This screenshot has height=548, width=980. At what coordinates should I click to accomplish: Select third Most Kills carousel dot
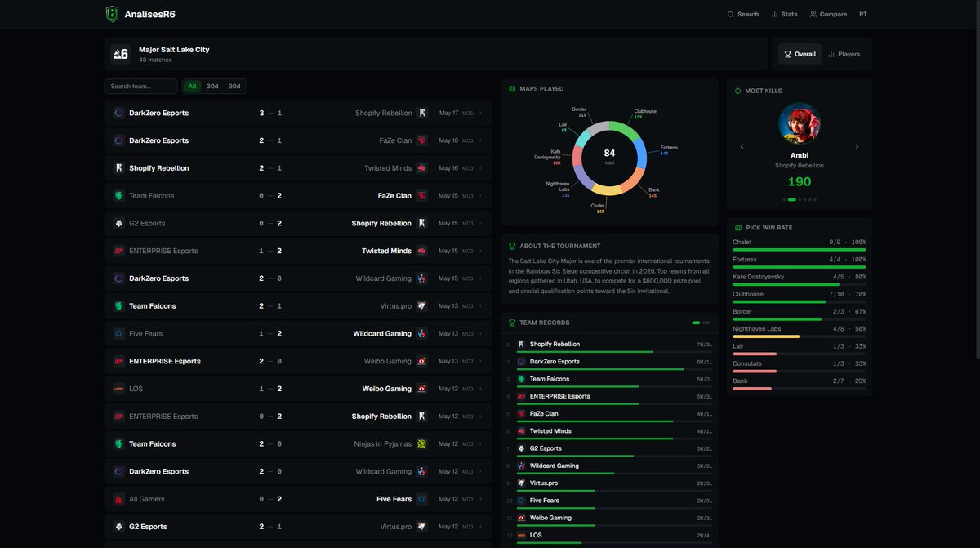pyautogui.click(x=800, y=199)
